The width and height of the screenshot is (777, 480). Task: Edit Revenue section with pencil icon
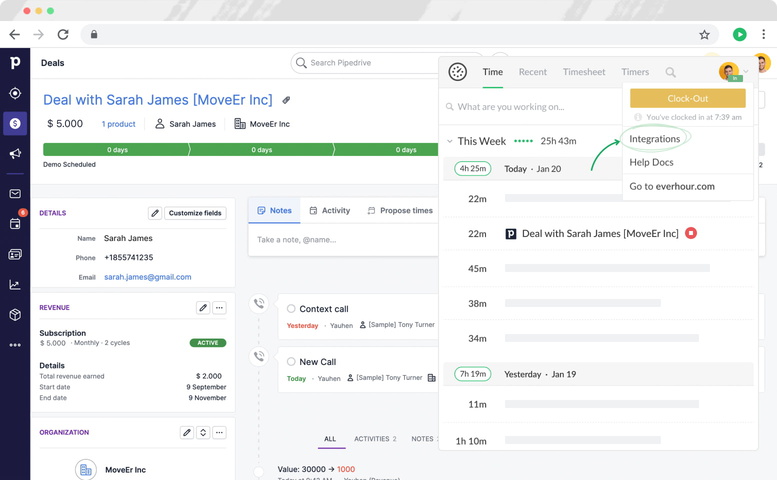click(203, 308)
